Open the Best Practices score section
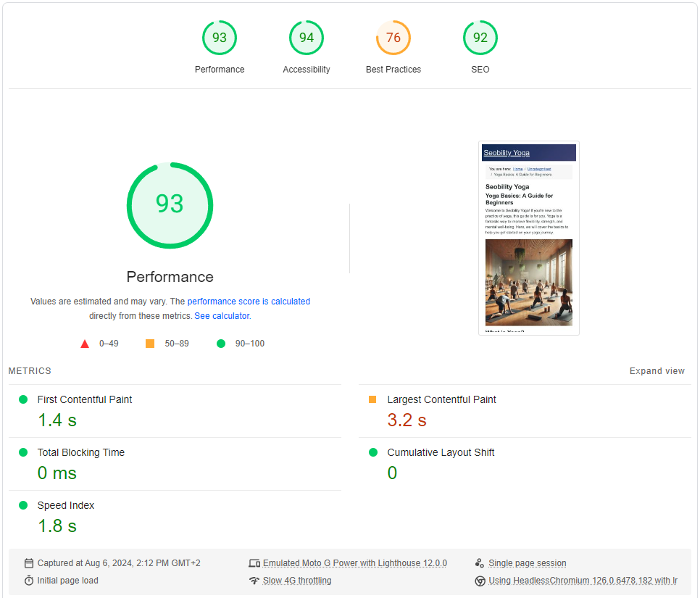 coord(393,37)
